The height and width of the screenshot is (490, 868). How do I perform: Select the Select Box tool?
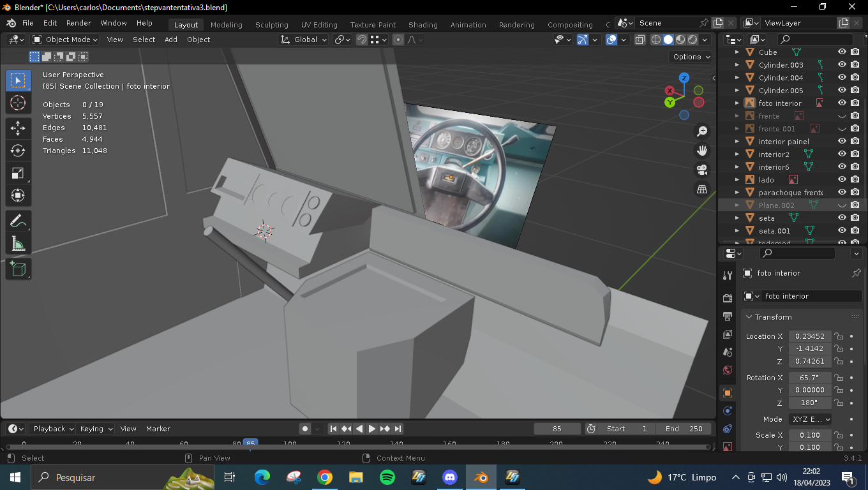coord(19,80)
